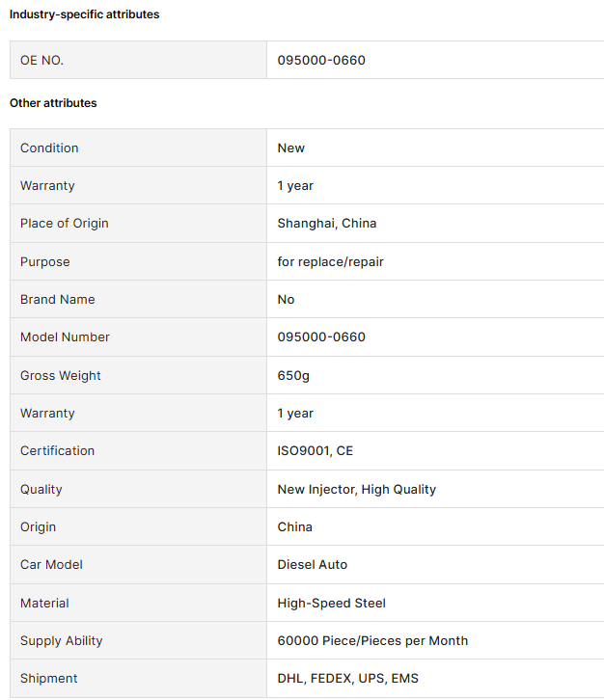Viewport: 604px width, 700px height.
Task: Select the Model Number value 095000-0660
Action: pyautogui.click(x=321, y=337)
